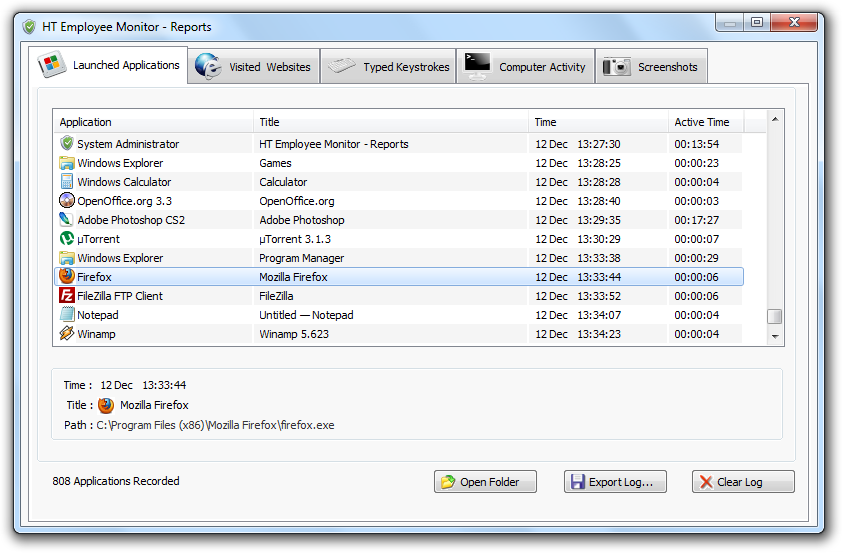Sort by the Title column header

coord(391,122)
